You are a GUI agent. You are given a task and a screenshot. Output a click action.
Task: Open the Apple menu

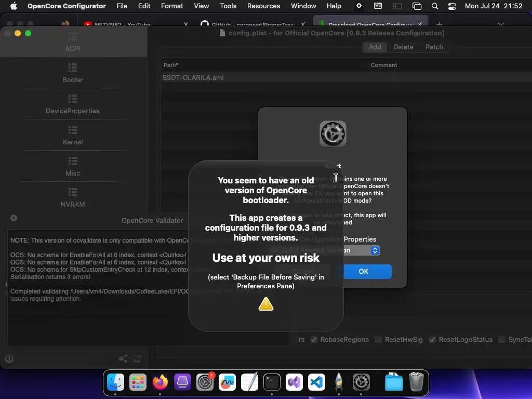pos(14,6)
